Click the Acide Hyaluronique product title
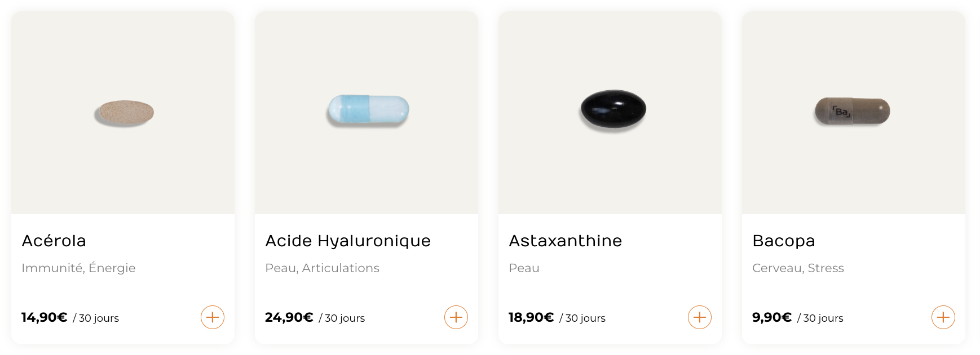Screen dimensions: 980x355 [348, 241]
